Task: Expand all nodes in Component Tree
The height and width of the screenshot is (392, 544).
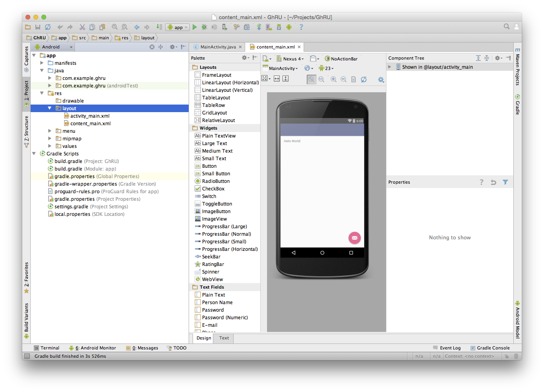Action: click(x=478, y=58)
